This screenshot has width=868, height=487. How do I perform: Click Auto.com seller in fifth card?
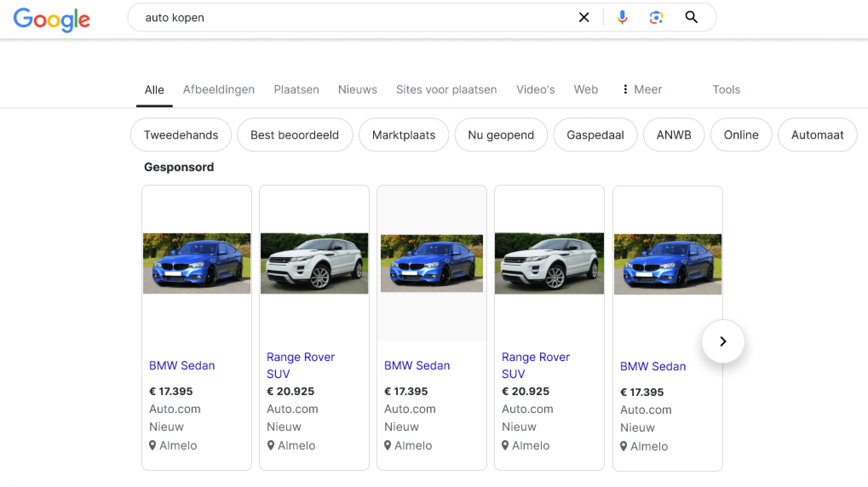[646, 410]
